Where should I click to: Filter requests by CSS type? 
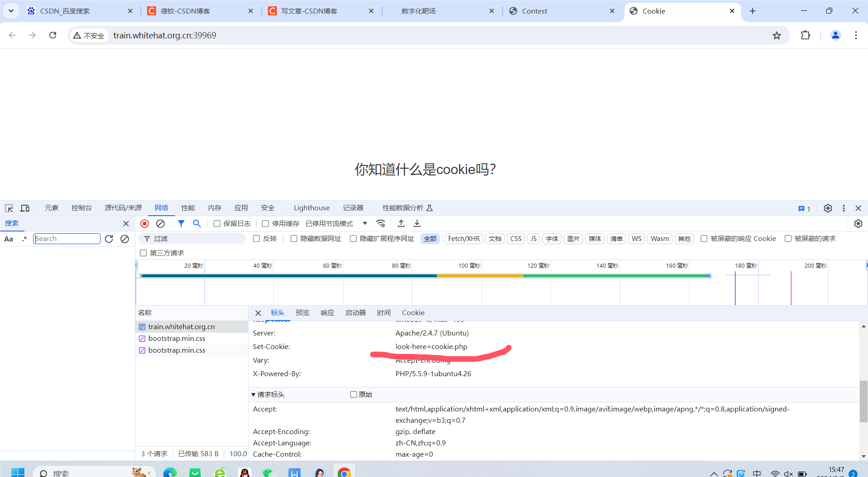point(516,239)
